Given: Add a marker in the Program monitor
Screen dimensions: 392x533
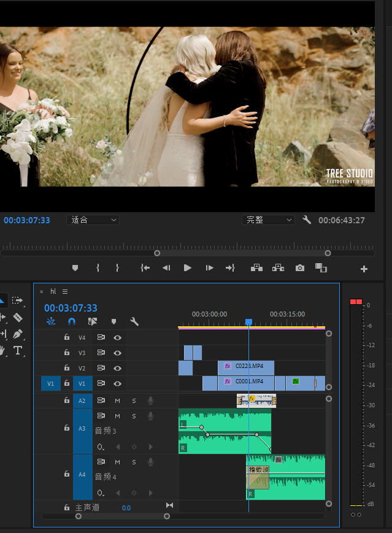Looking at the screenshot, I should click(75, 268).
